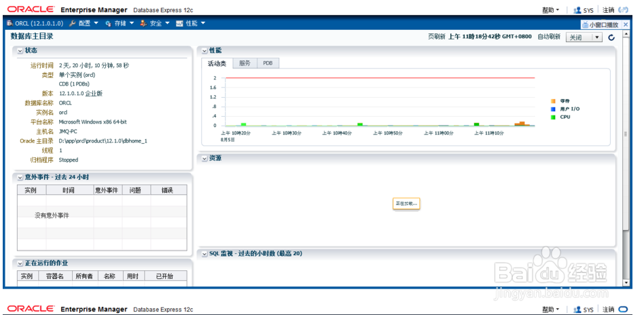644x315 pixels.
Task: Click the security icon next to 安全
Action: tap(143, 23)
